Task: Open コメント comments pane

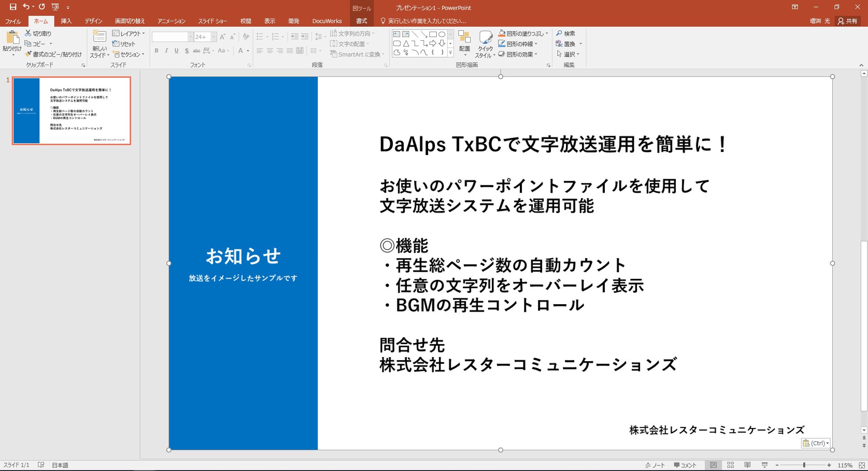Action: pyautogui.click(x=685, y=465)
